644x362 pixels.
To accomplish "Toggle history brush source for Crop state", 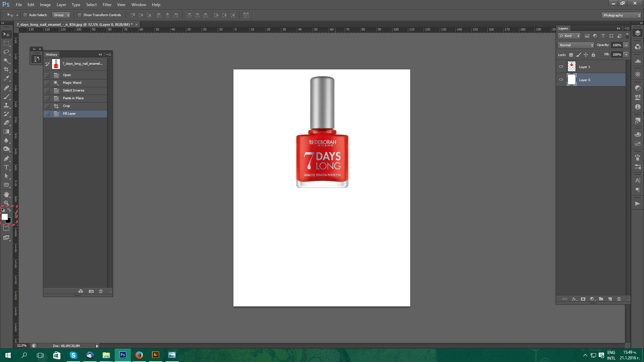I will pos(47,106).
